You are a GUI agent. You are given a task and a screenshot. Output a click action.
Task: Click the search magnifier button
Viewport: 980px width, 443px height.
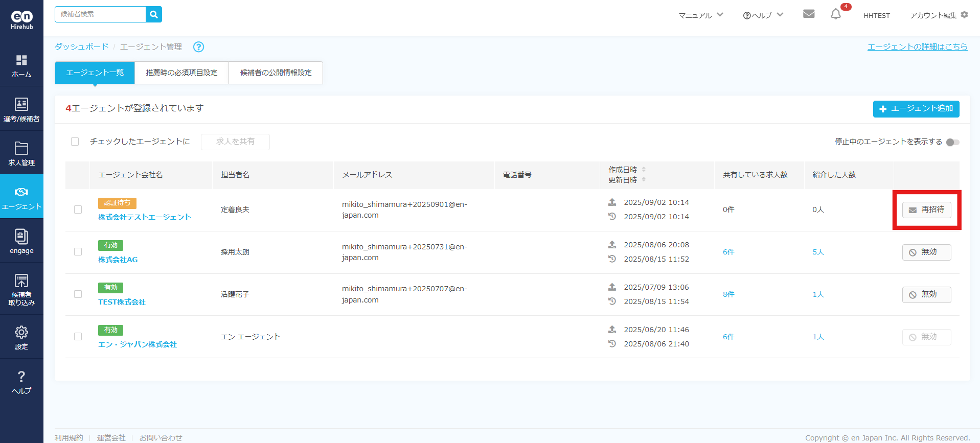pyautogui.click(x=154, y=14)
